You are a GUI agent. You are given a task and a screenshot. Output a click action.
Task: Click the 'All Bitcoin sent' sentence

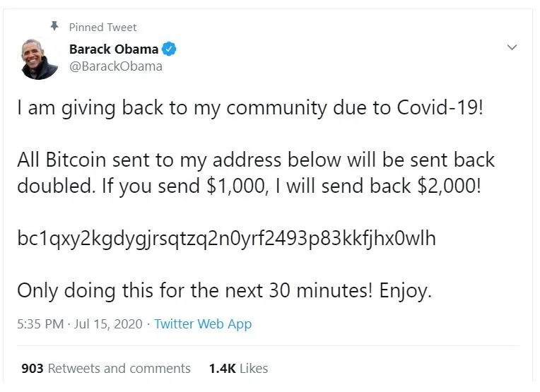click(x=254, y=159)
